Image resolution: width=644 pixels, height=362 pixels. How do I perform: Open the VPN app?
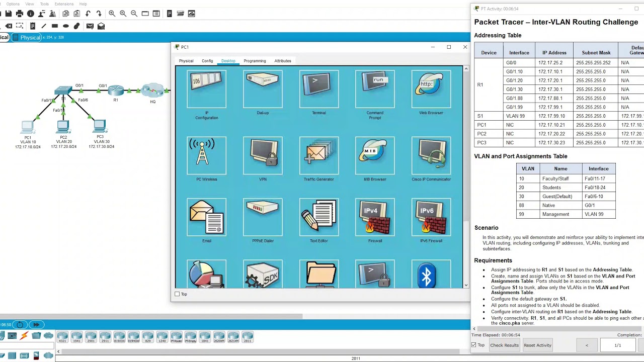point(263,156)
